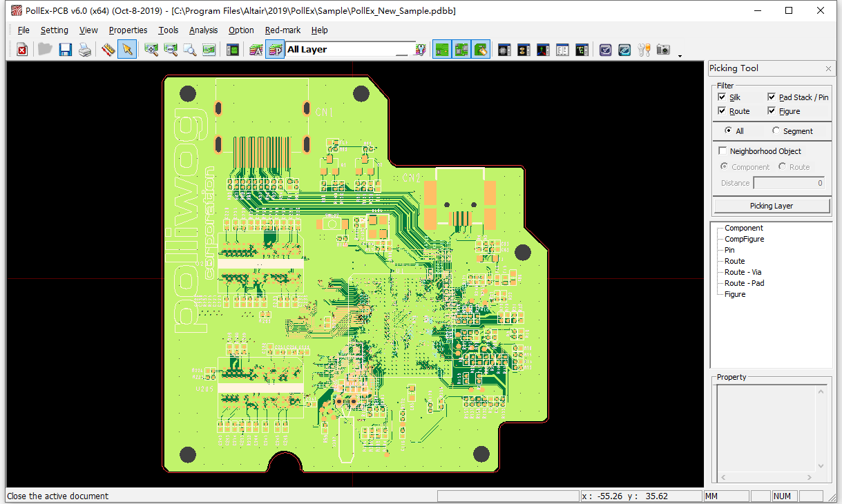Screen dimensions: 842x504
Task: Open the Properties menu
Action: coord(128,30)
